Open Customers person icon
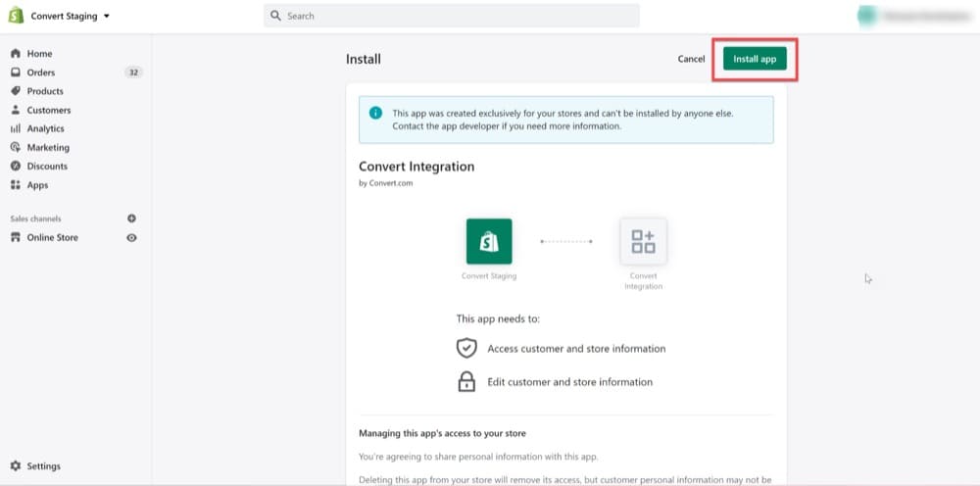Screen dimensions: 980x486 tap(16, 110)
